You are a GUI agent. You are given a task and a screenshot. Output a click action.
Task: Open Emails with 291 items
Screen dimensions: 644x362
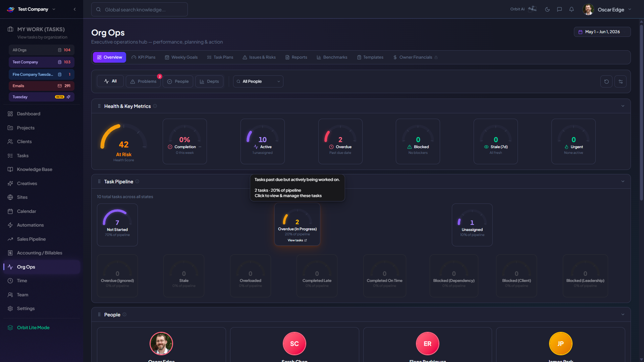pyautogui.click(x=42, y=86)
